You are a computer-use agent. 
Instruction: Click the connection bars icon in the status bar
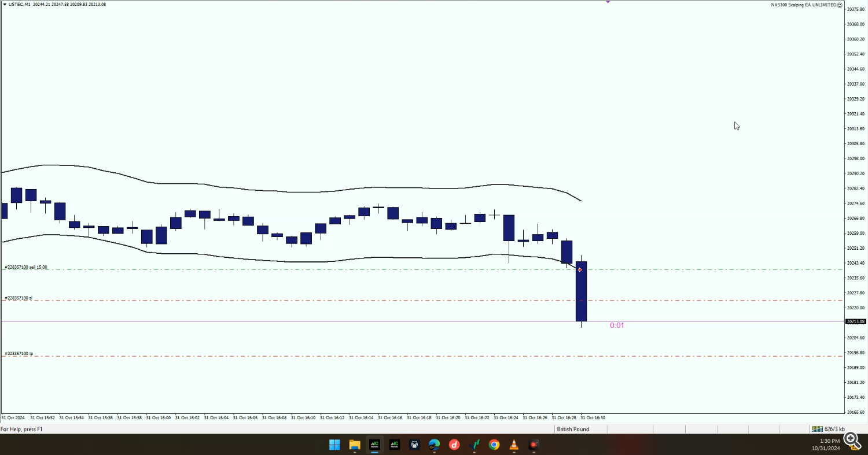coord(817,429)
